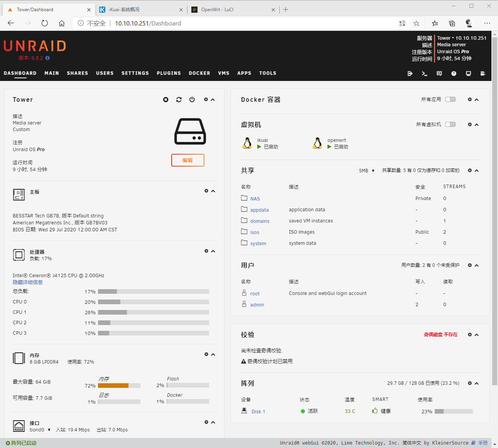Open Tower panel settings gear
Image resolution: width=498 pixels, height=448 pixels.
206,99
